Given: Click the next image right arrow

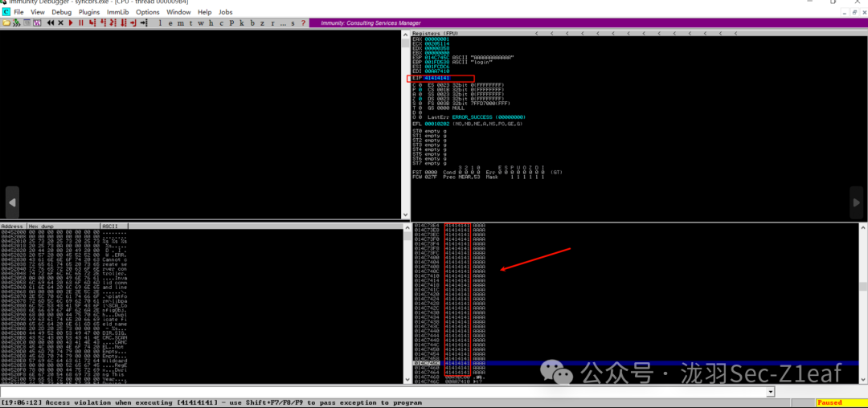Looking at the screenshot, I should tap(856, 203).
